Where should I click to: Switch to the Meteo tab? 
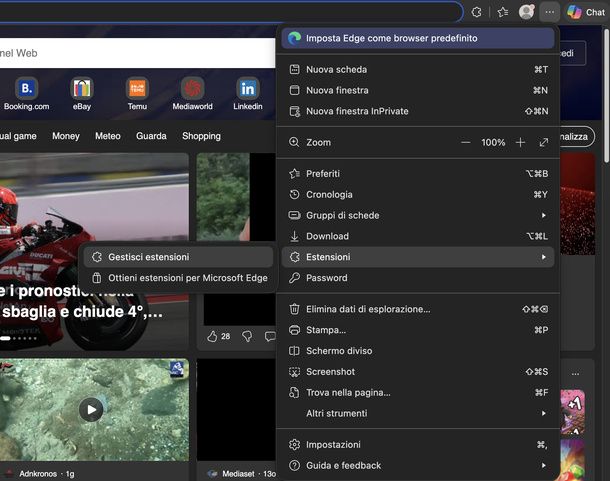[108, 136]
